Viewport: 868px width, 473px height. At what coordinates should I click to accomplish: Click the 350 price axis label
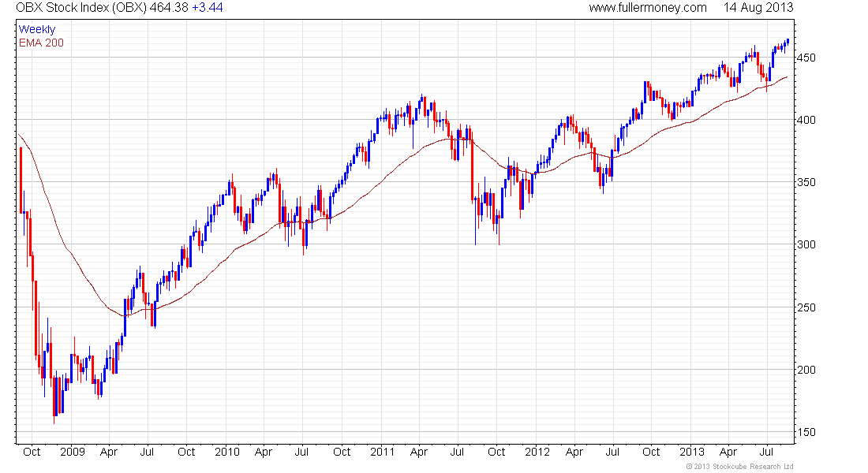click(806, 183)
